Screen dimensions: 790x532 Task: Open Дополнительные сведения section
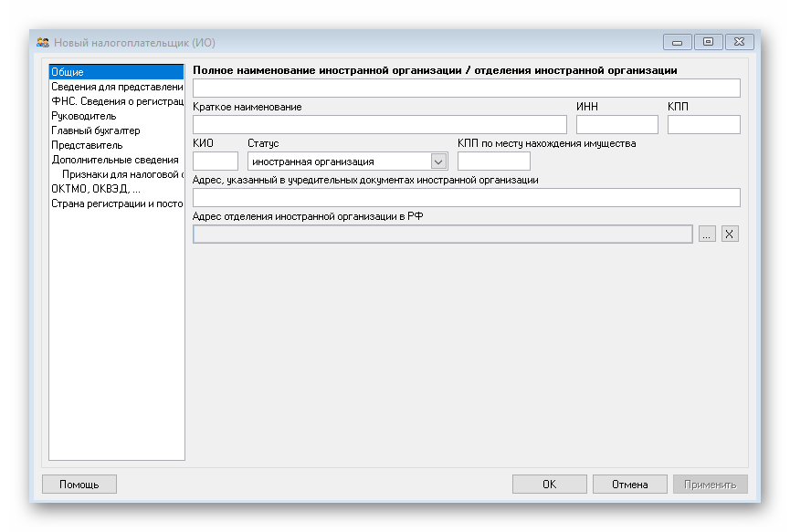116,160
